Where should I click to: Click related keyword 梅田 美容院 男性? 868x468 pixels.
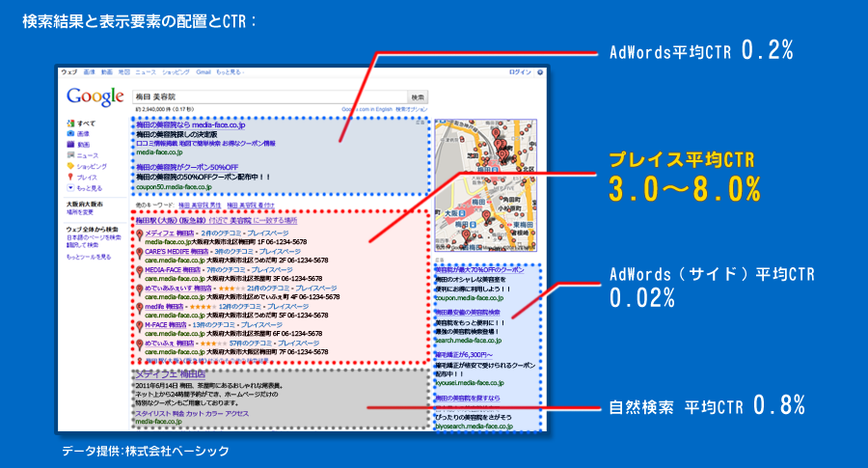200,206
